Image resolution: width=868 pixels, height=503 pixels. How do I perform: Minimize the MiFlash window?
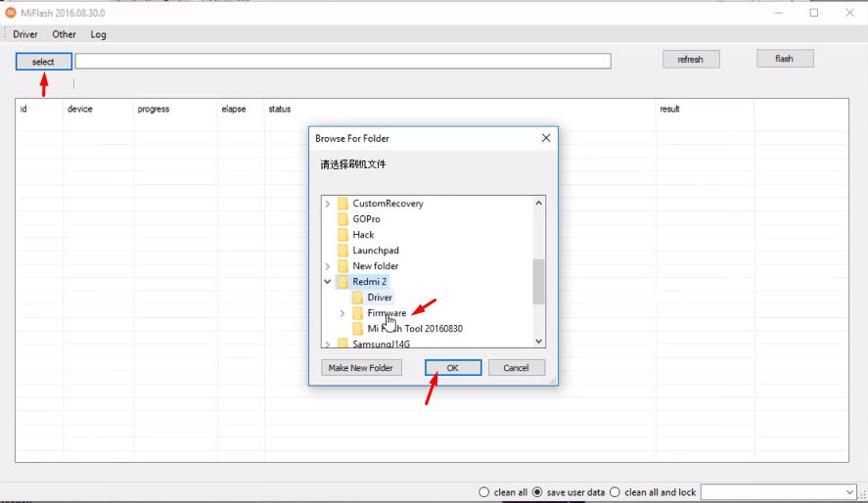point(778,12)
